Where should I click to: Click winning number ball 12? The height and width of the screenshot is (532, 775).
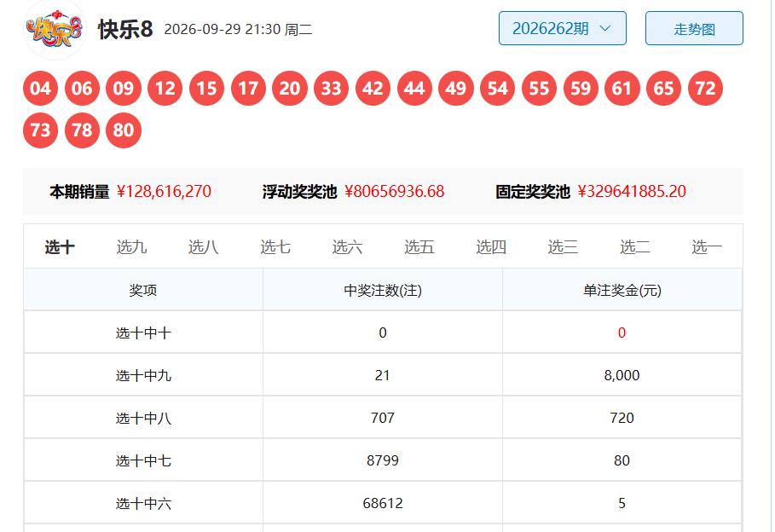point(165,89)
